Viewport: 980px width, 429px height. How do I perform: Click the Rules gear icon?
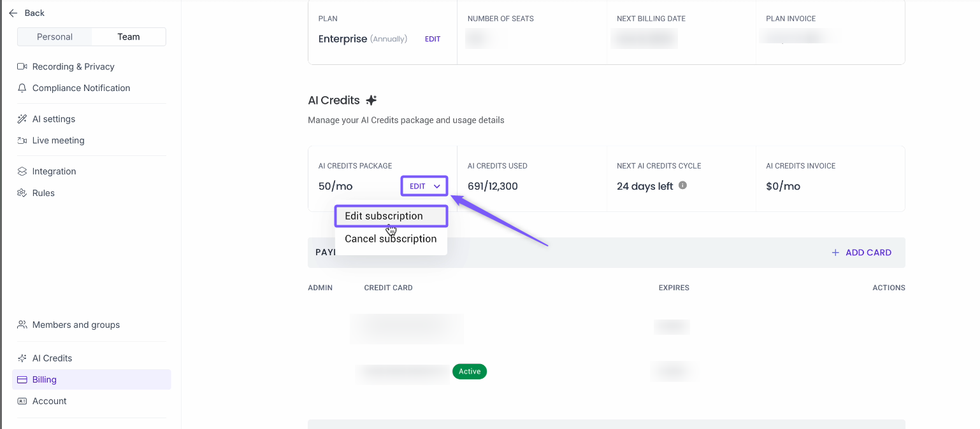pyautogui.click(x=22, y=193)
